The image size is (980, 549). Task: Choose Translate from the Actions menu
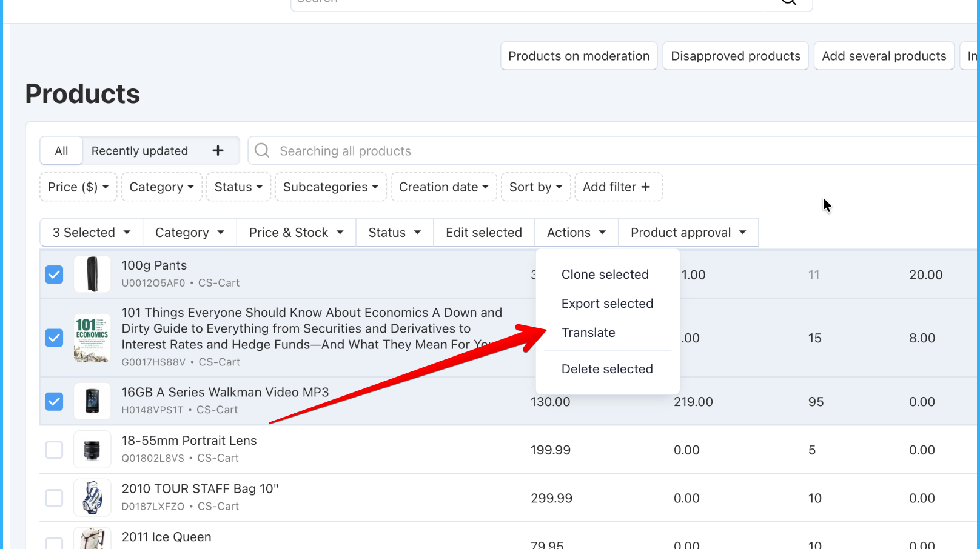pyautogui.click(x=588, y=333)
